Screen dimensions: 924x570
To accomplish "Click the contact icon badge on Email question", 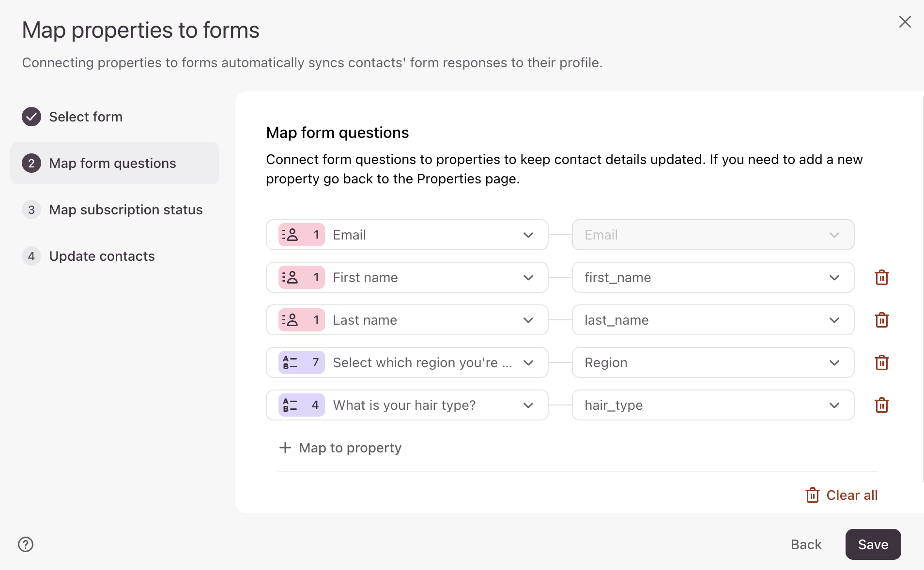I will coord(301,235).
